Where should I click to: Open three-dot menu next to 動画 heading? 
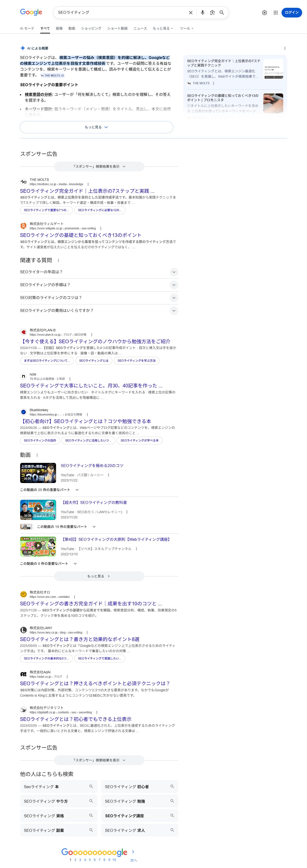point(37,455)
